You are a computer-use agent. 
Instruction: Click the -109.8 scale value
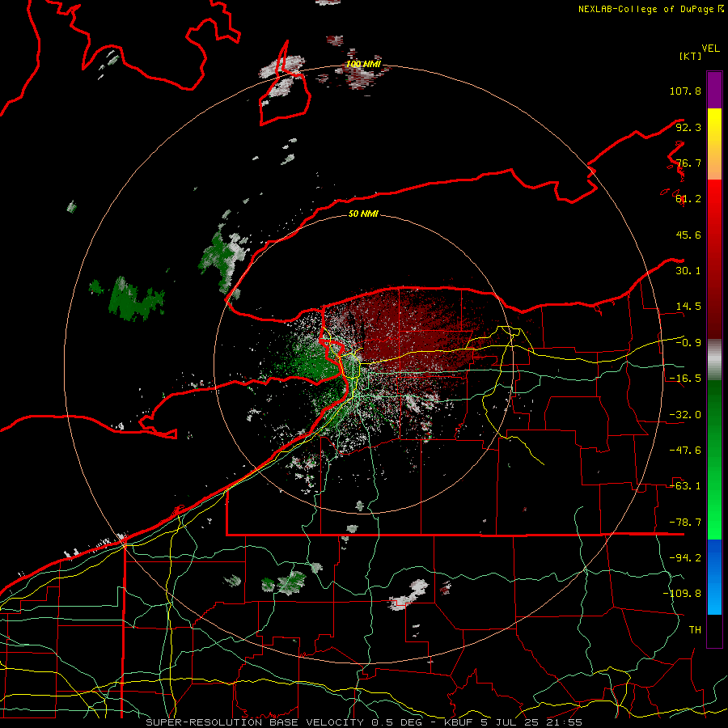coord(682,594)
